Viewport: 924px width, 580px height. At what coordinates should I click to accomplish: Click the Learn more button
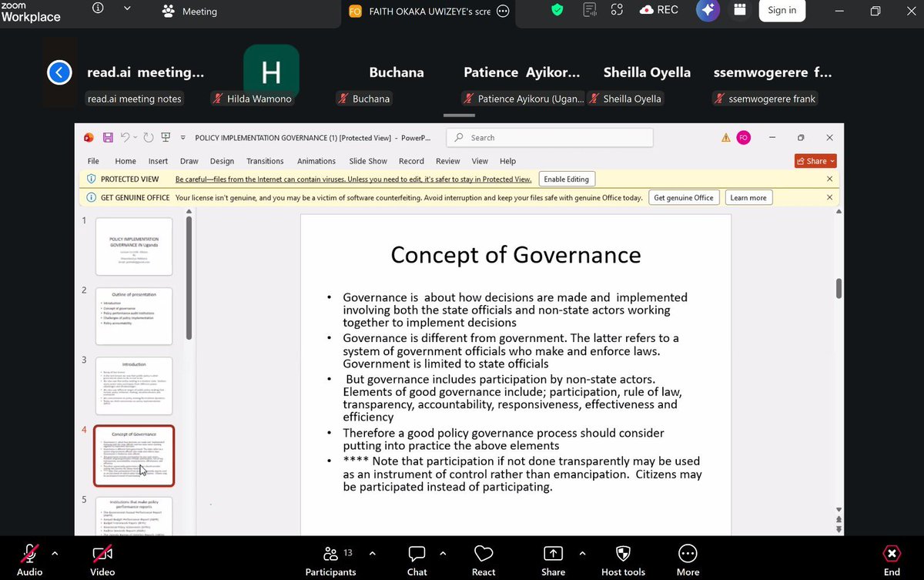pos(748,198)
